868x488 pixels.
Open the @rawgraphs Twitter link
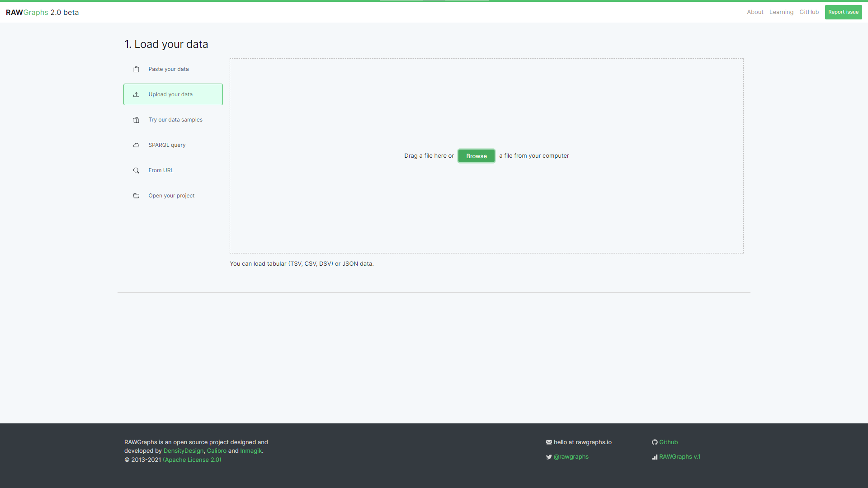point(571,457)
